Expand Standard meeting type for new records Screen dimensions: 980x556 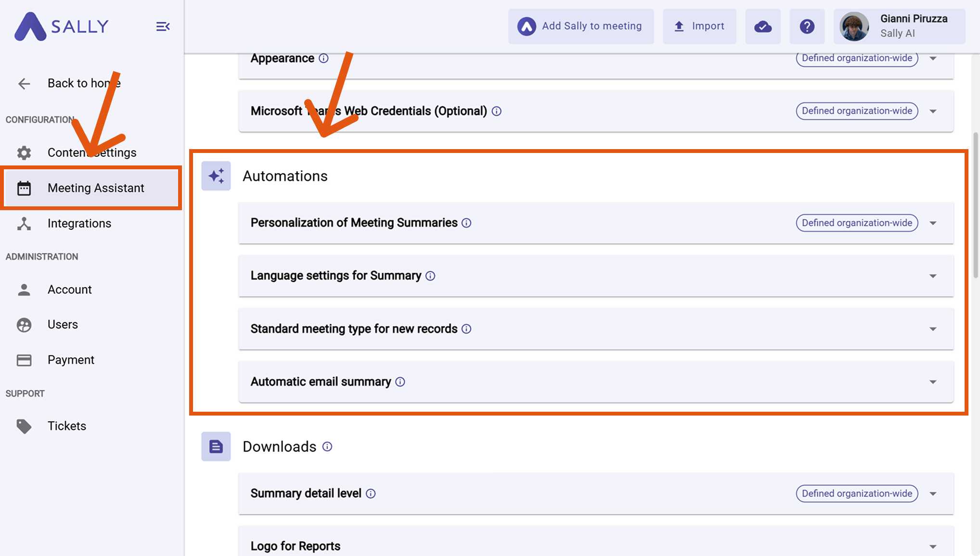coord(933,329)
